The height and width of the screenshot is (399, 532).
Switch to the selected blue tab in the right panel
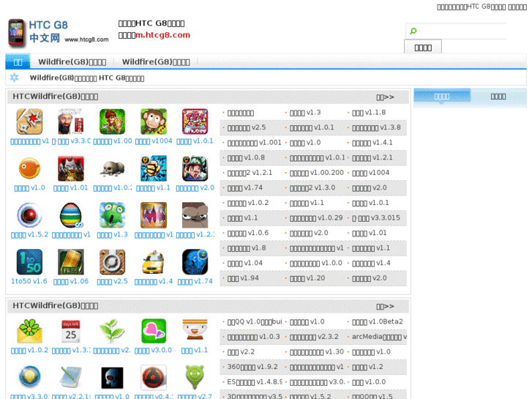pos(442,96)
